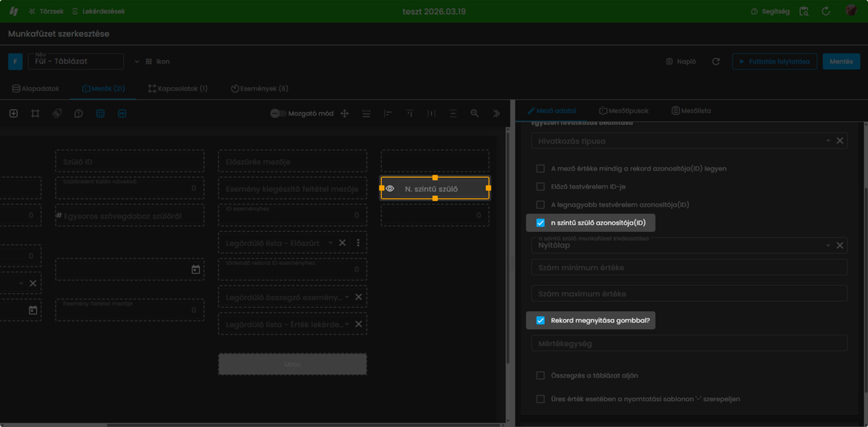Check 'Üres érték esetében a nyomtatási sablonon'
This screenshot has width=868, height=427.
point(540,399)
